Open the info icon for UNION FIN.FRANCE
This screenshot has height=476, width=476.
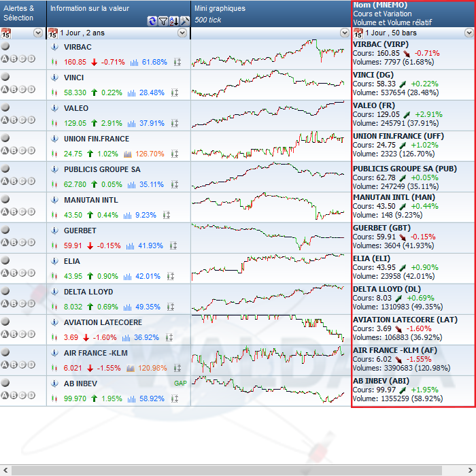point(54,139)
